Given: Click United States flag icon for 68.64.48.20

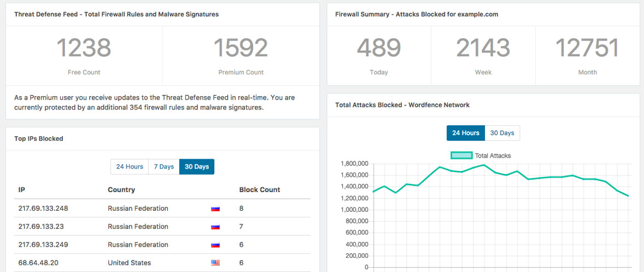Looking at the screenshot, I should [x=215, y=263].
